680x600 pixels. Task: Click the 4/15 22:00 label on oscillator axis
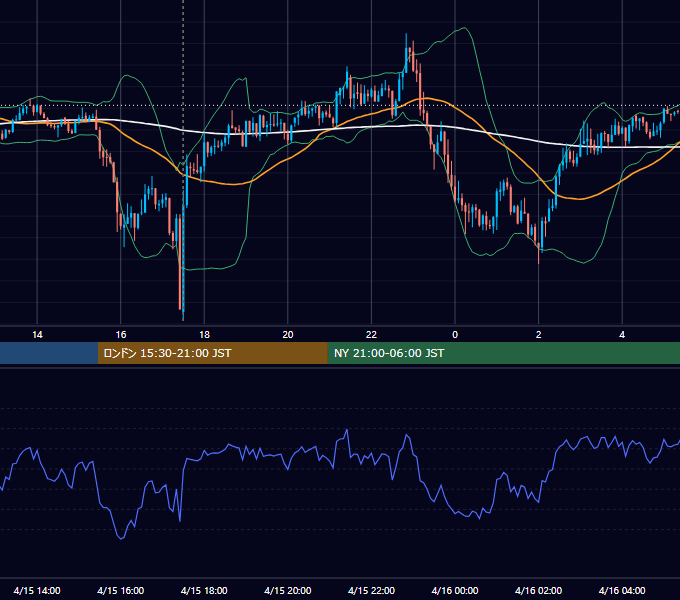pos(371,590)
